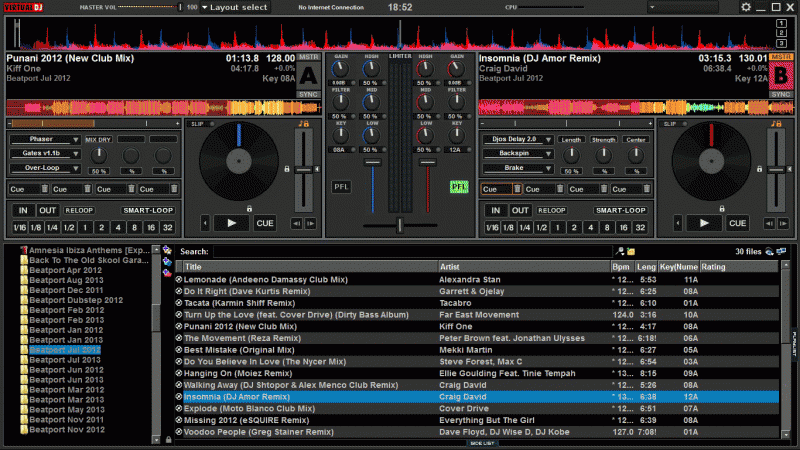Viewport: 800px width, 450px height.
Task: Nudge deck B pitch bend right
Action: tap(783, 223)
